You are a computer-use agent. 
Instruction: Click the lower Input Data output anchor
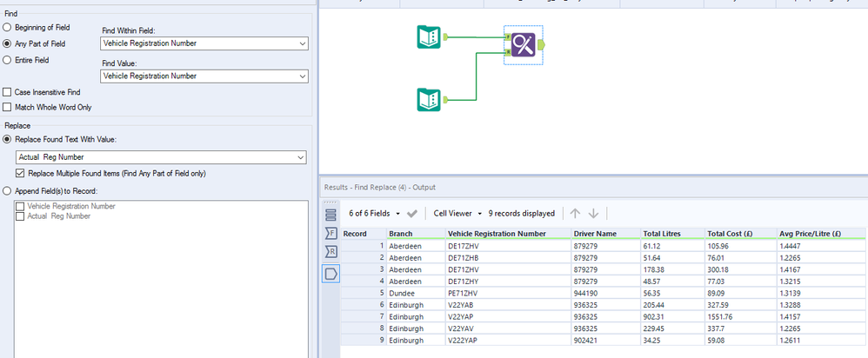(445, 100)
